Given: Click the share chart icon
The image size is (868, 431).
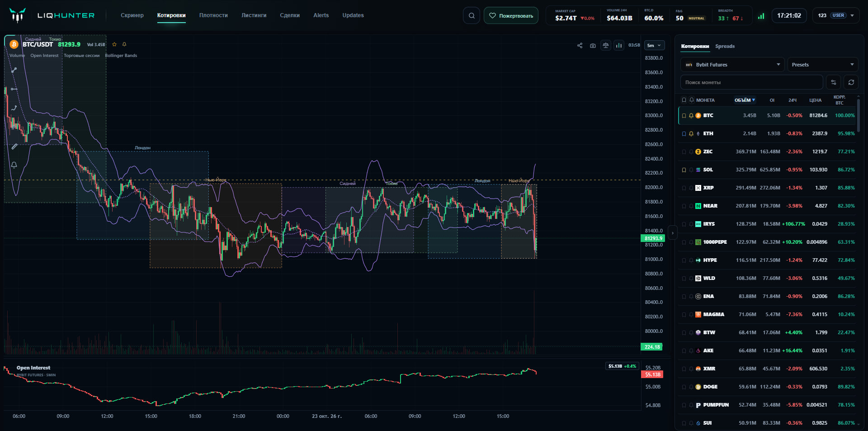Looking at the screenshot, I should coord(580,45).
